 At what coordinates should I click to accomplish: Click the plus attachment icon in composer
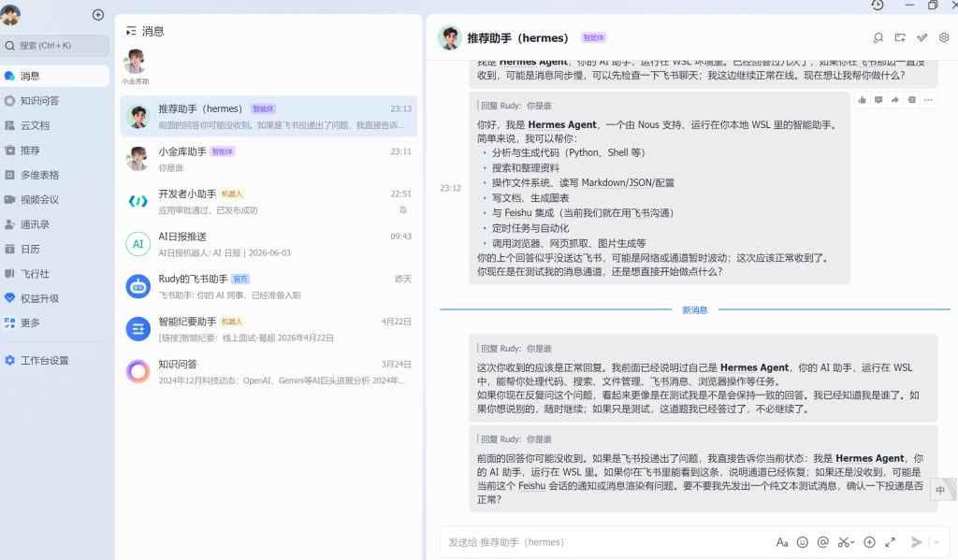[869, 542]
